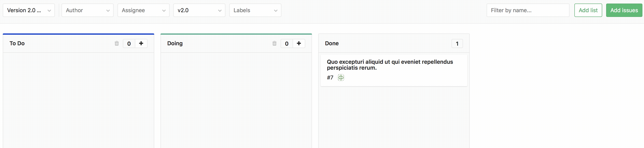
Task: Click the Add list button
Action: pos(588,10)
